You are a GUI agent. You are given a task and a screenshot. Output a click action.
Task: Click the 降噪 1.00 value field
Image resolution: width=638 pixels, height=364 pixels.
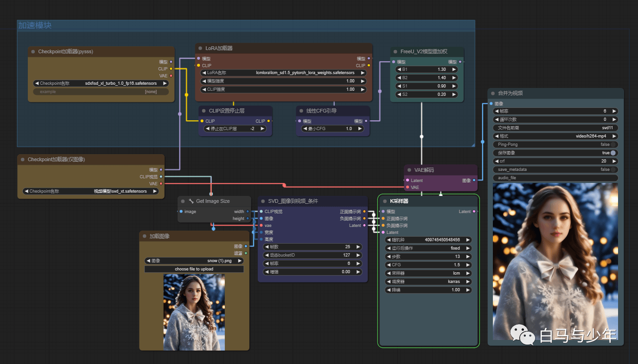click(428, 290)
